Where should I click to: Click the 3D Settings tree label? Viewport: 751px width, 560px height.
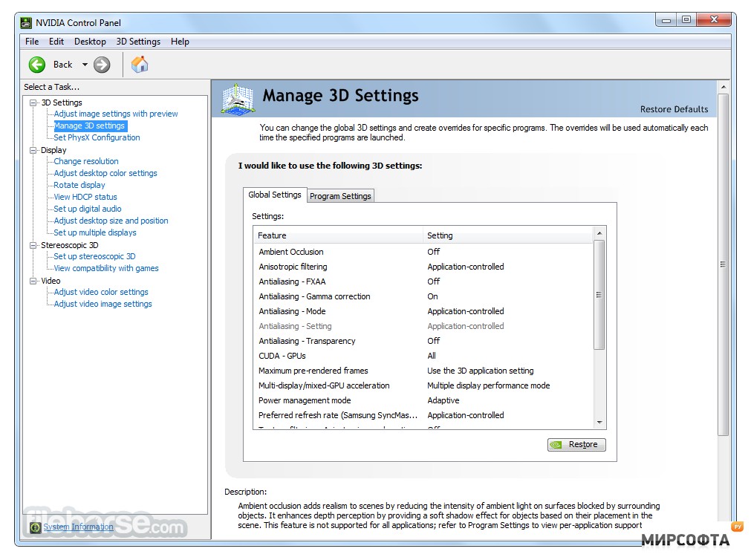pos(62,102)
